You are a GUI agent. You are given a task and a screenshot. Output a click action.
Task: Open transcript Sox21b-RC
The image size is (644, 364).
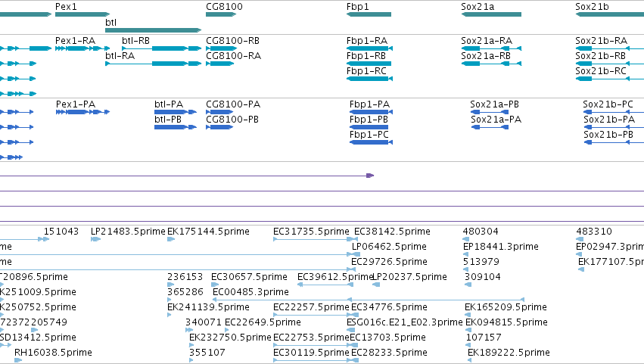[x=600, y=70]
